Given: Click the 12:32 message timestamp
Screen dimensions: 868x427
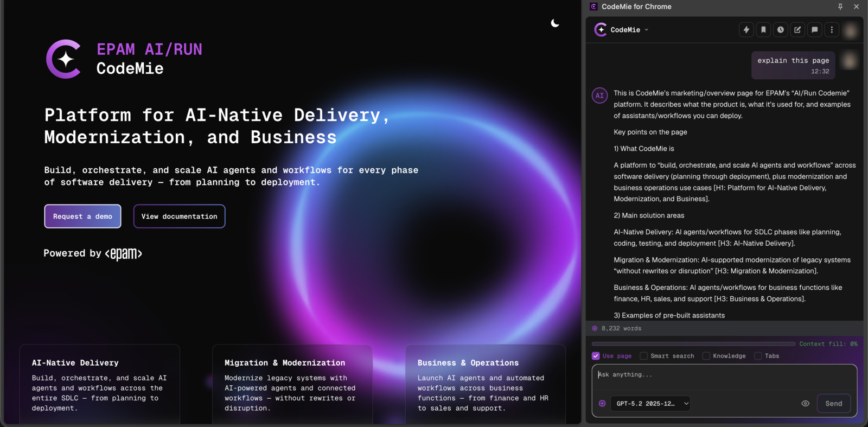Looking at the screenshot, I should pos(820,71).
